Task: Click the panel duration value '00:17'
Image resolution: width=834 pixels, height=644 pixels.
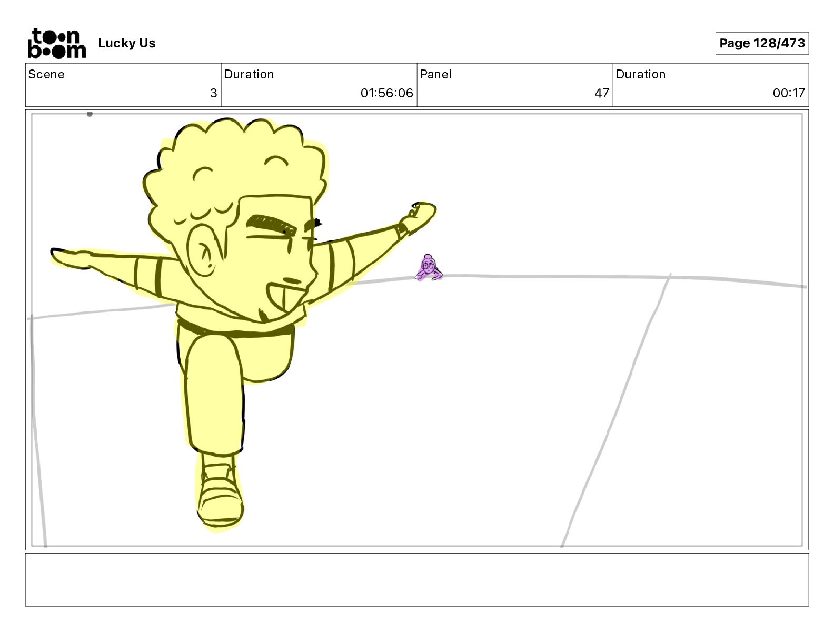Action: pyautogui.click(x=789, y=93)
